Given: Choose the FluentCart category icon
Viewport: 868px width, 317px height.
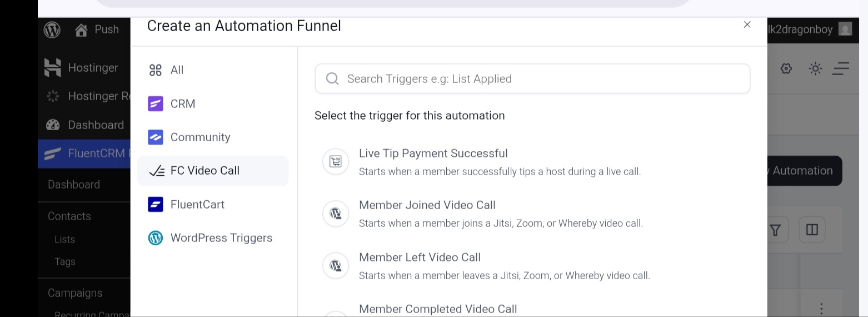Looking at the screenshot, I should (156, 205).
